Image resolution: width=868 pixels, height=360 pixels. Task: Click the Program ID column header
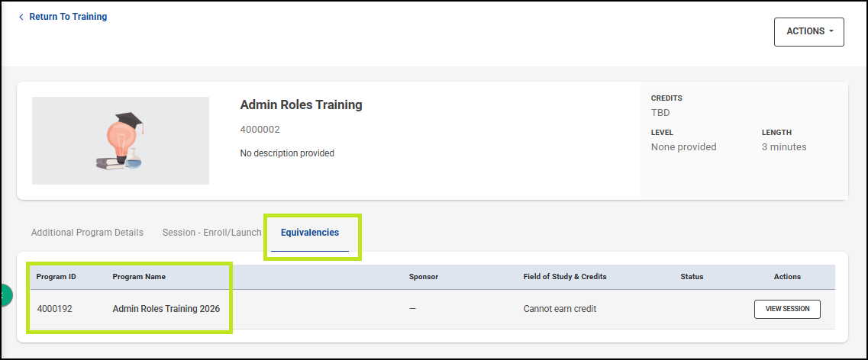click(x=56, y=277)
